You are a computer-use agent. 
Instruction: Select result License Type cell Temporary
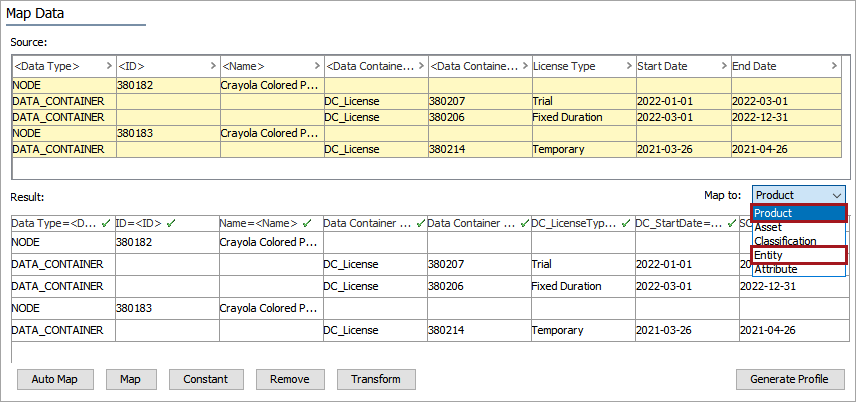[583, 330]
